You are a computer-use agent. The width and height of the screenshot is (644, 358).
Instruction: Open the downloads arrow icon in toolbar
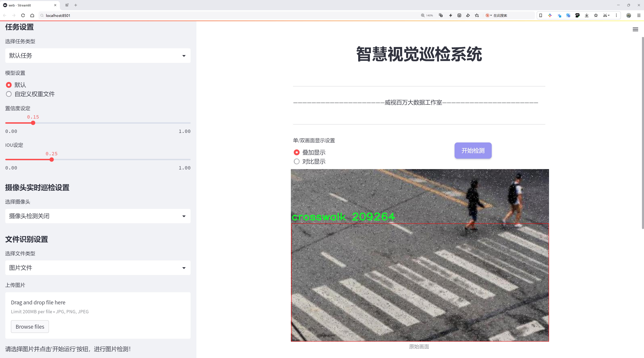coord(587,16)
